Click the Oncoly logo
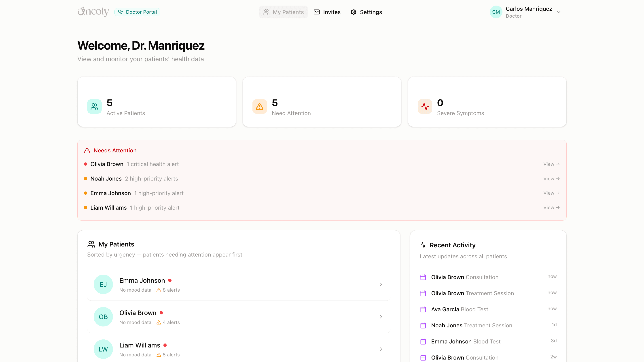 click(x=93, y=12)
